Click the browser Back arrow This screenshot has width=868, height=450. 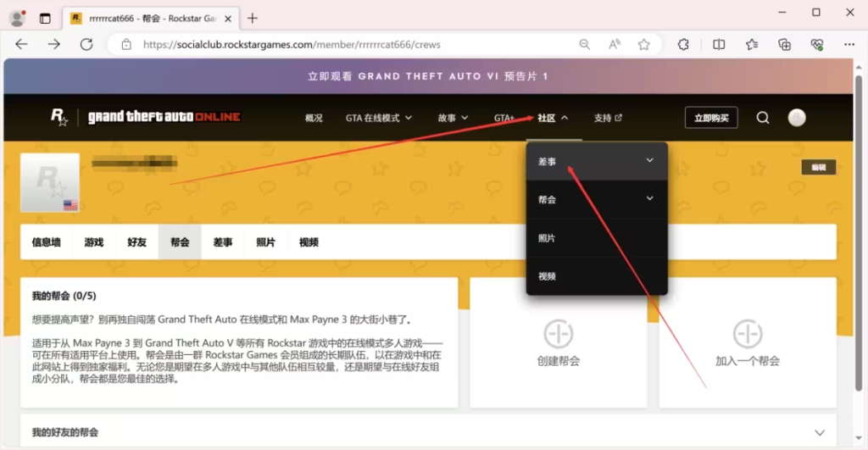(21, 44)
